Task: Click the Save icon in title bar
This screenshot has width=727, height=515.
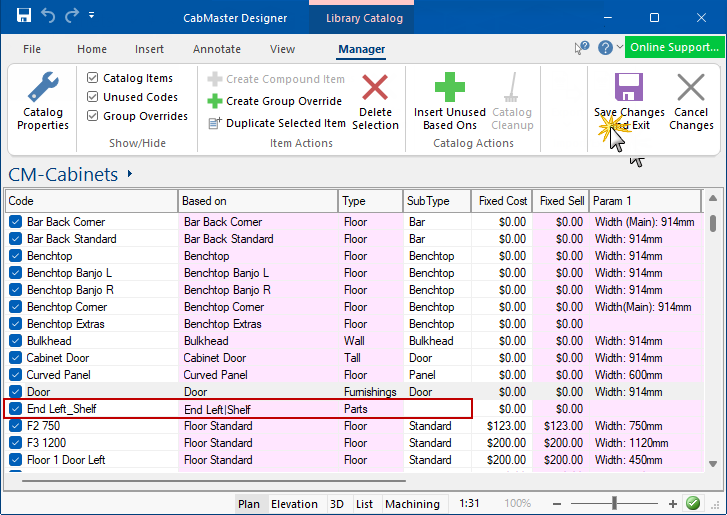Action: coord(23,17)
